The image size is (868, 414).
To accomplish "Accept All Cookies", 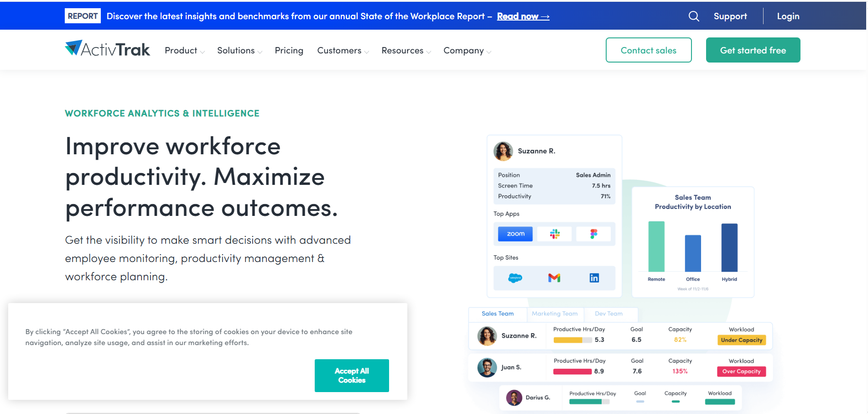I will click(352, 376).
